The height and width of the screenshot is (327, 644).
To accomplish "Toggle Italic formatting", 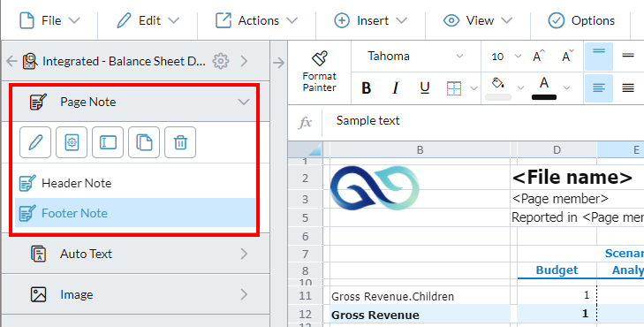I will pyautogui.click(x=396, y=87).
